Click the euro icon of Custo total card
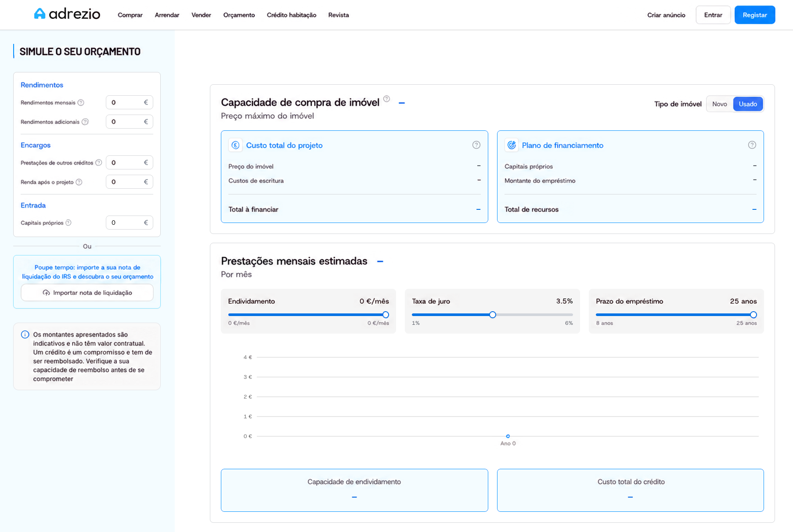Image resolution: width=793 pixels, height=532 pixels. [235, 145]
